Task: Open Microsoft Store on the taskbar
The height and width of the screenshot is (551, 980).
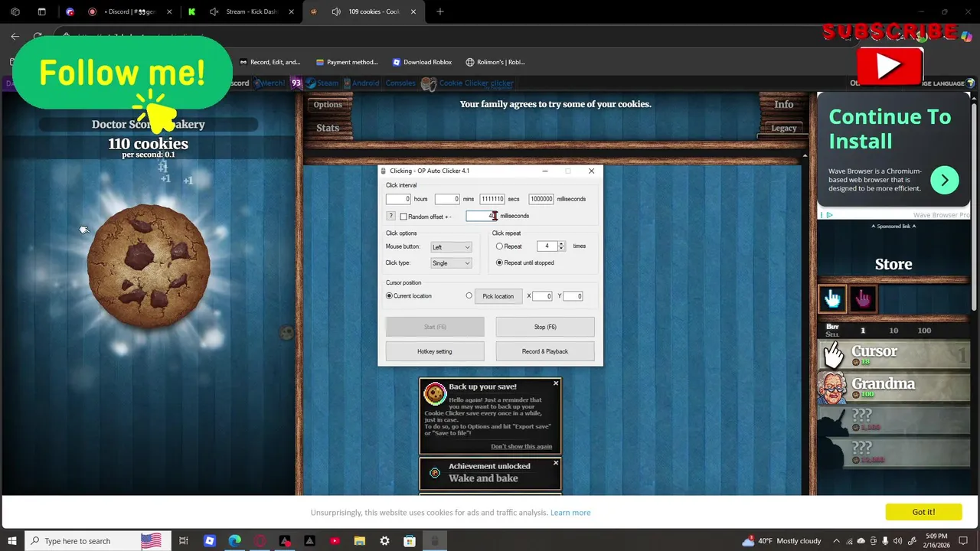Action: pos(410,541)
